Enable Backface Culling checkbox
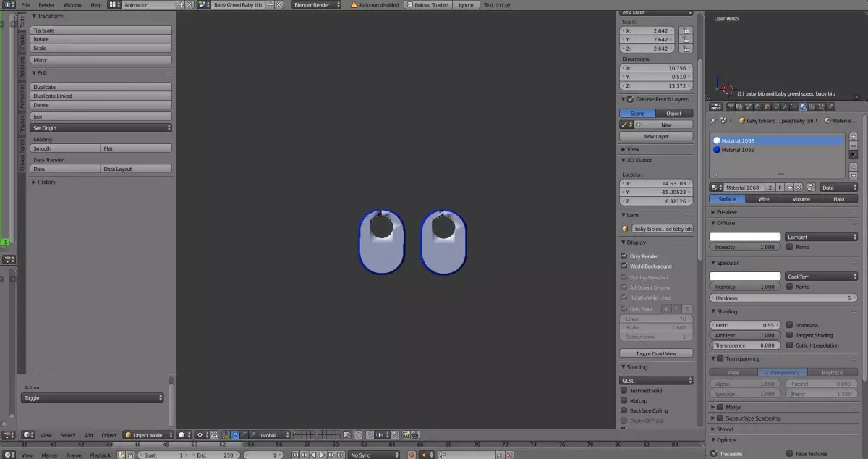Image resolution: width=868 pixels, height=459 pixels. [x=624, y=410]
